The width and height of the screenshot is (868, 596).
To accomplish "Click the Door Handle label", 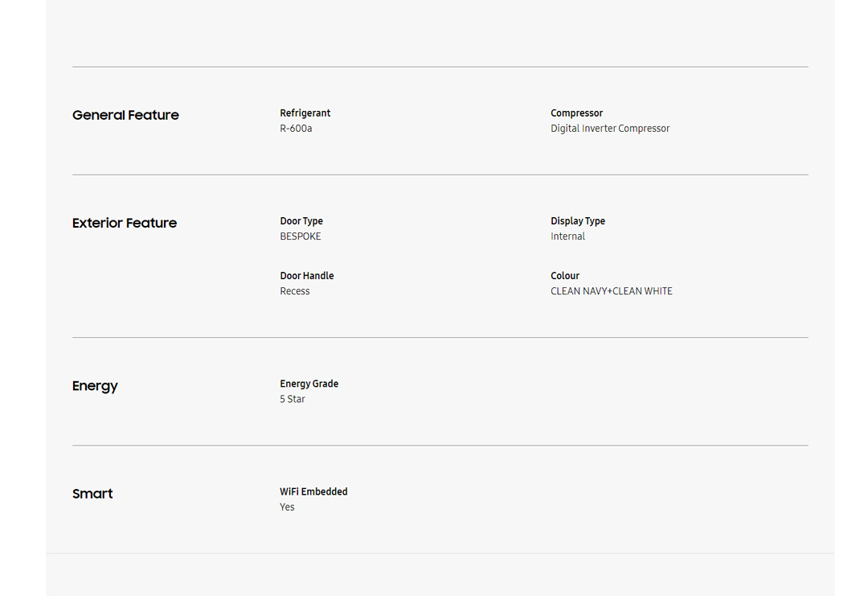I will tap(307, 276).
